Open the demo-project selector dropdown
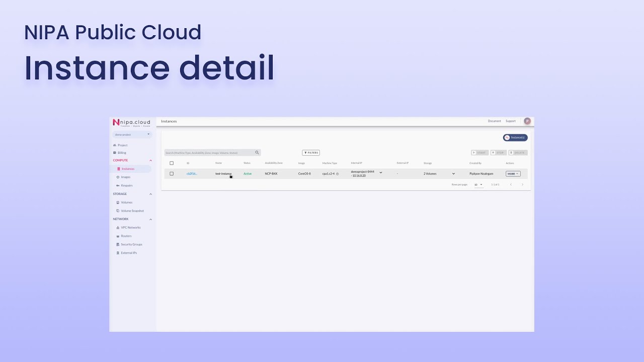 pos(132,135)
